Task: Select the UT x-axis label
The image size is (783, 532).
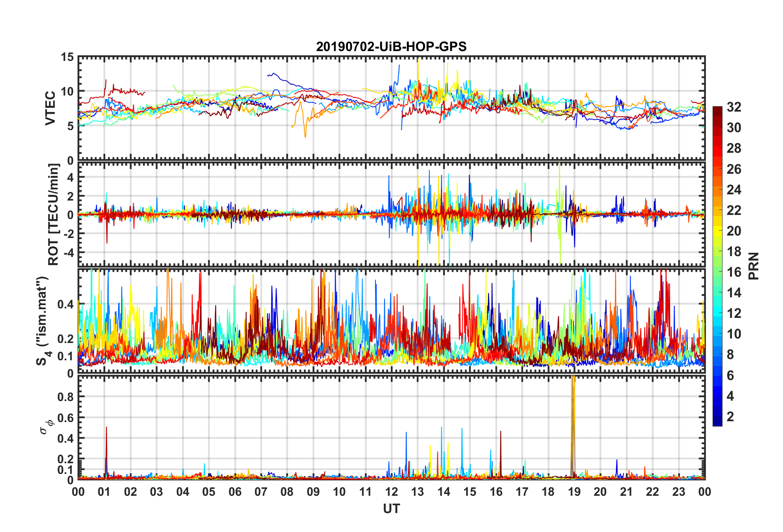Action: click(391, 509)
